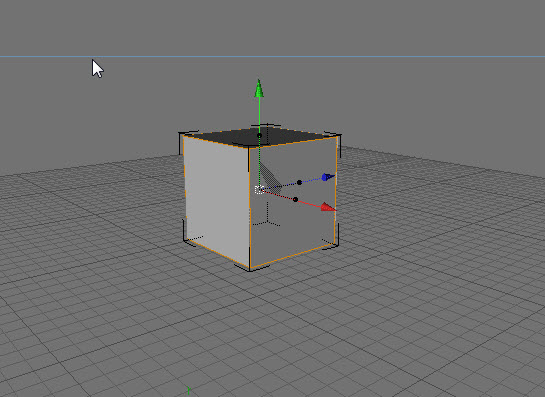Click the green Y world-axis label at the bottom

(188, 391)
